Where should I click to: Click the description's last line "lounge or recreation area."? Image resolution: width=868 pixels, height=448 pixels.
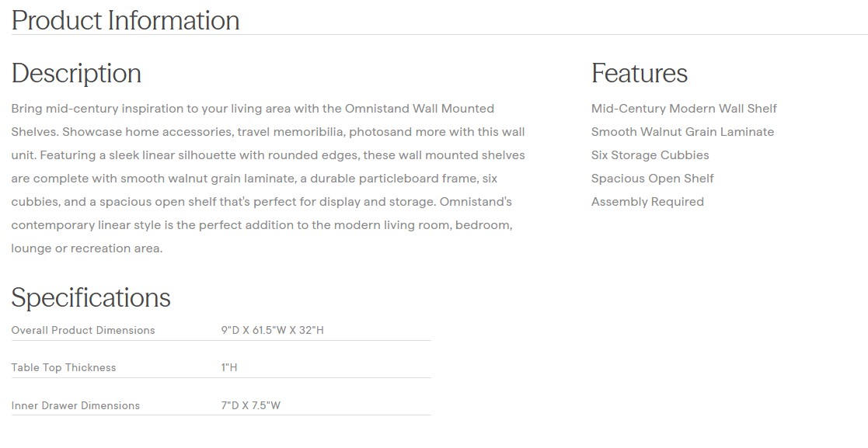pos(87,248)
